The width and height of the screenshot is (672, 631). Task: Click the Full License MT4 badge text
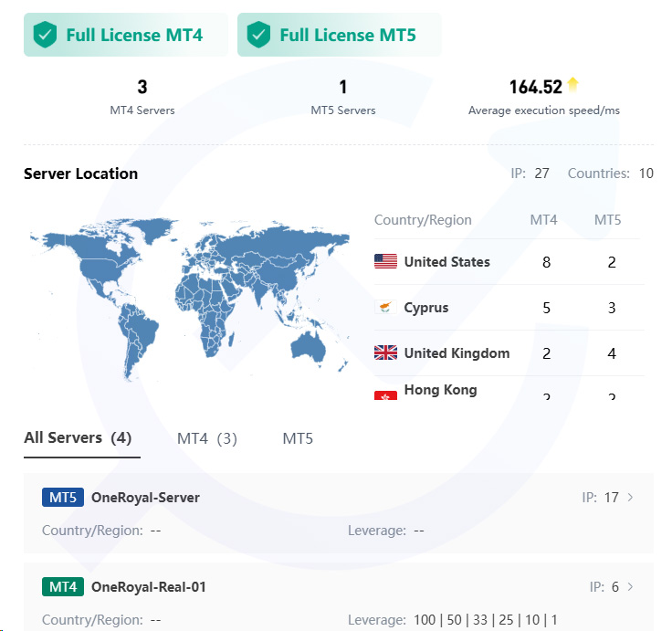click(x=134, y=35)
